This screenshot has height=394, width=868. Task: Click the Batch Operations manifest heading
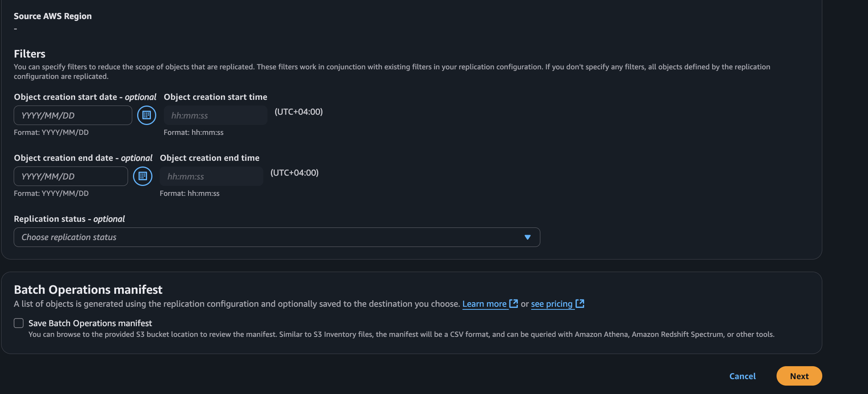[88, 289]
